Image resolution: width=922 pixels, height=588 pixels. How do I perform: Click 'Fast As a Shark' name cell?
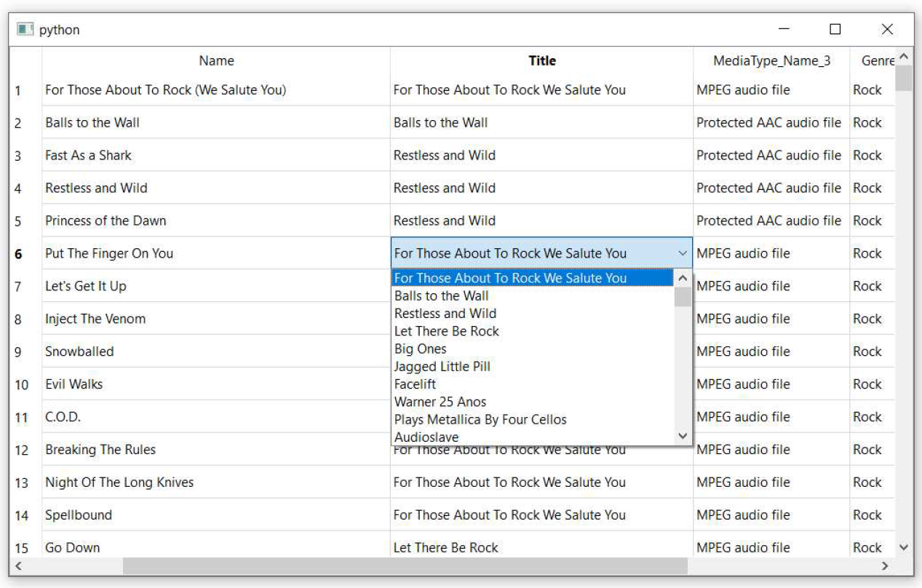216,155
